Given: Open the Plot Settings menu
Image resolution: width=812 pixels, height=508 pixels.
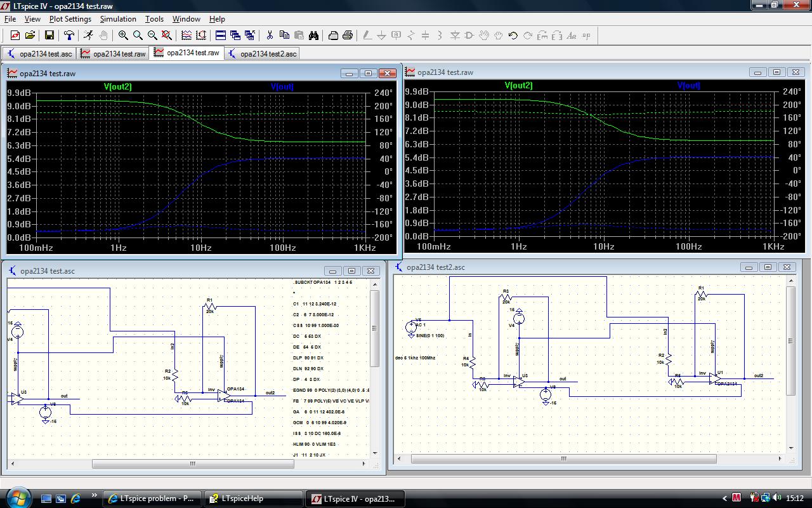Looking at the screenshot, I should click(70, 19).
